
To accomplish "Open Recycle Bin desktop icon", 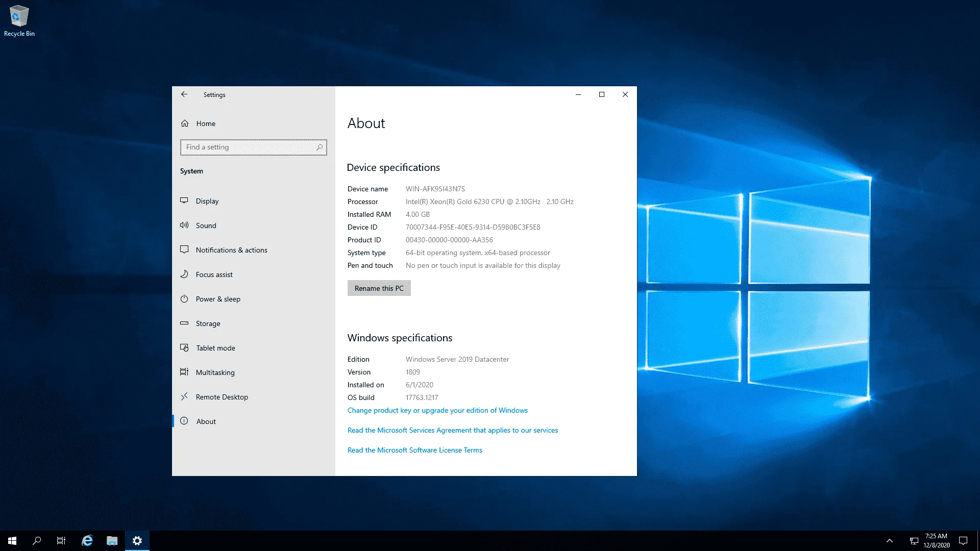I will tap(19, 21).
